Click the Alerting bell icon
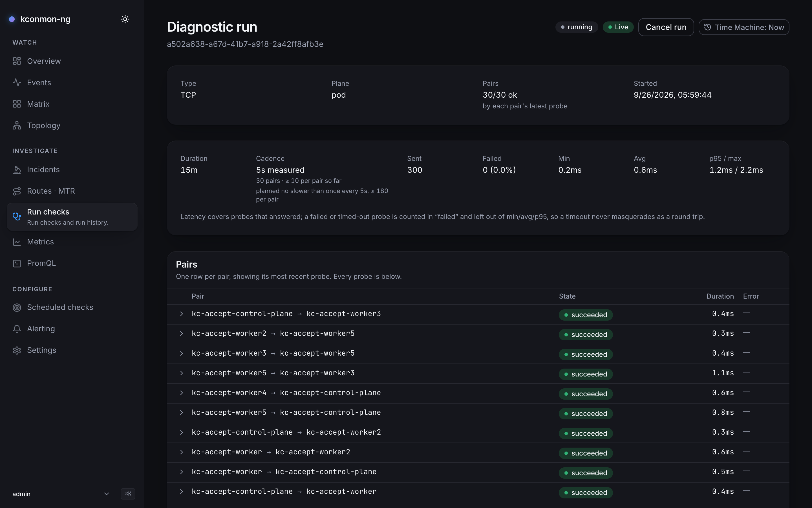The width and height of the screenshot is (812, 508). (17, 329)
